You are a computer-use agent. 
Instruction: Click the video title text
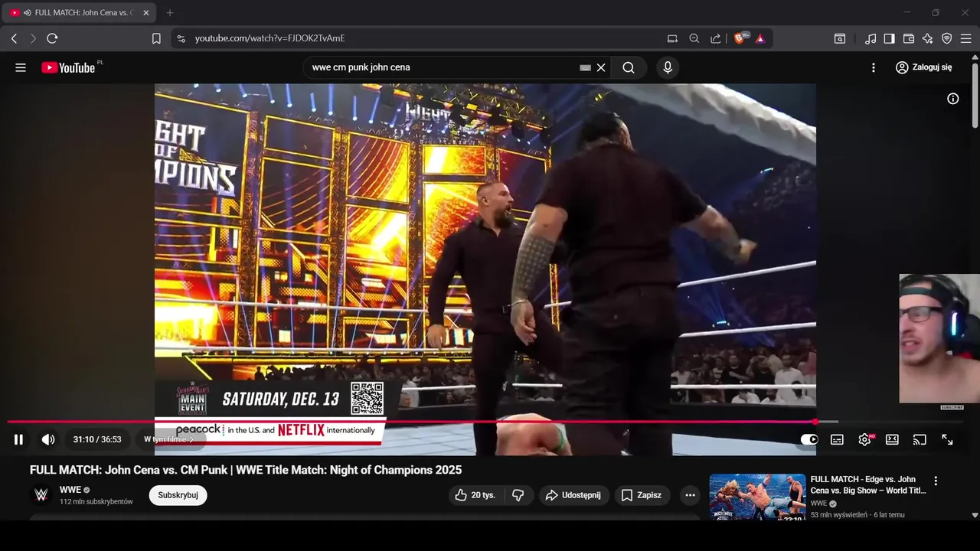tap(246, 470)
